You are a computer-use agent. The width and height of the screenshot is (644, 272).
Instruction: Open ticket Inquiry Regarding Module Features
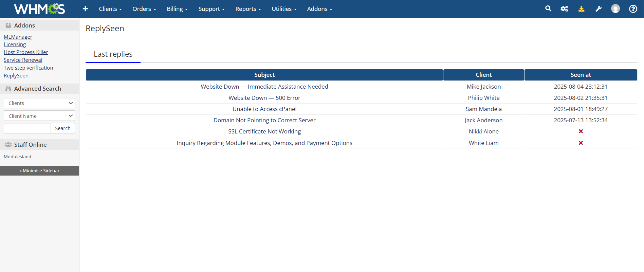(x=264, y=143)
